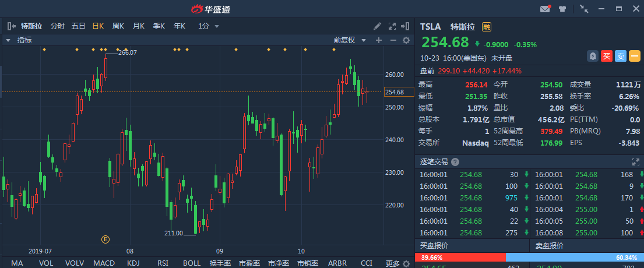644x268 pixels.
Task: Open the 前复权 adjustment dropdown
Action: pos(350,40)
